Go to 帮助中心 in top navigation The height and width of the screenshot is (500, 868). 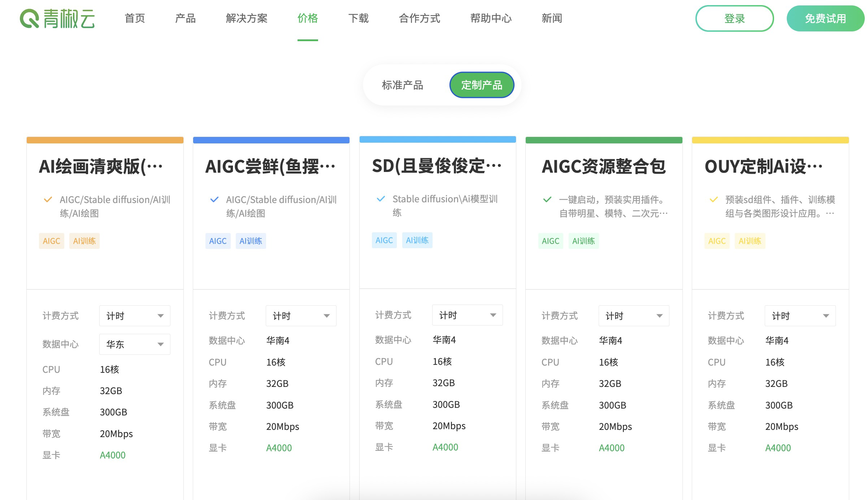[x=491, y=18]
